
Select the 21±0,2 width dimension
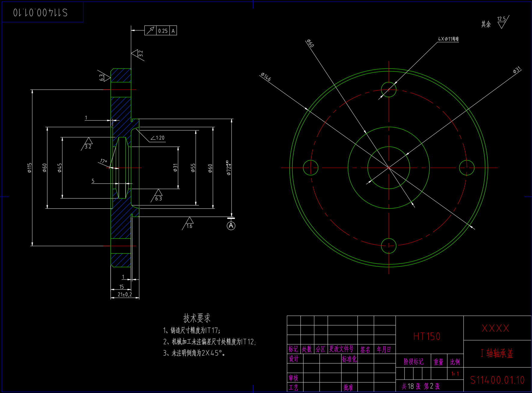[x=125, y=295]
